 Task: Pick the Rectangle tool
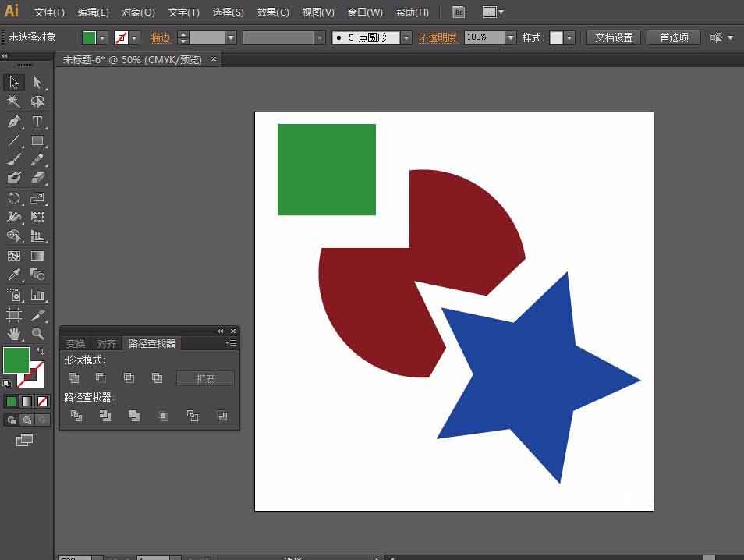(x=37, y=140)
